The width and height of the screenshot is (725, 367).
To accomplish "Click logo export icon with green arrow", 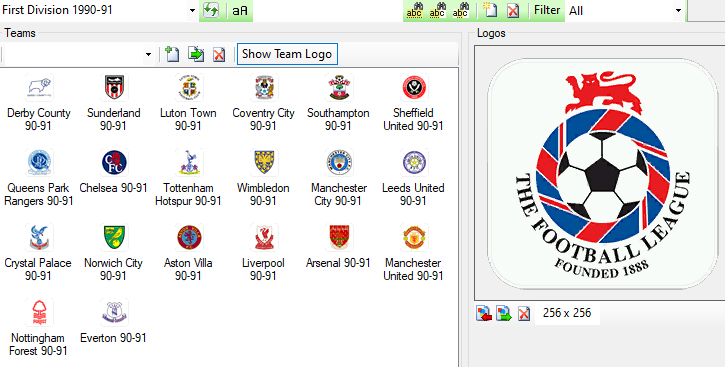I will [504, 313].
